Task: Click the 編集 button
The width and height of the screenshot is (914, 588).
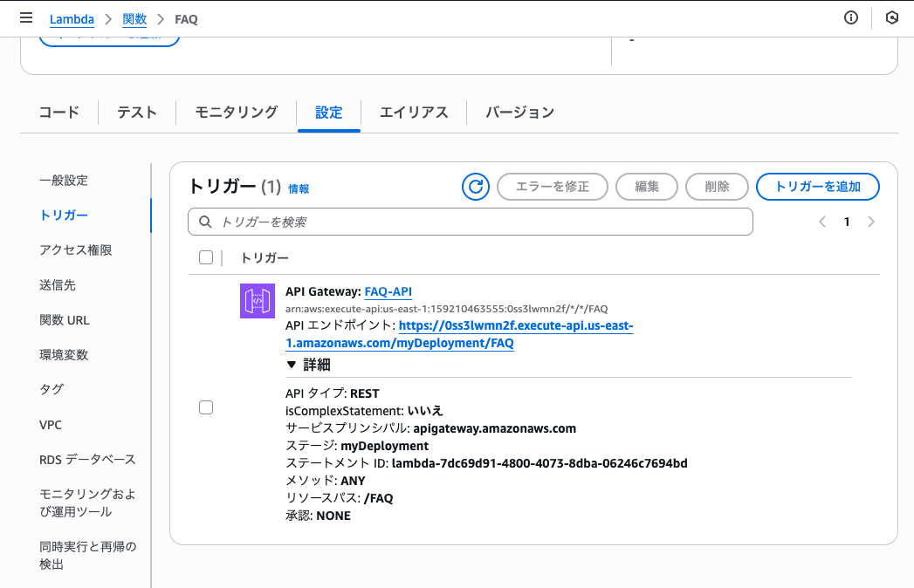Action: tap(647, 187)
